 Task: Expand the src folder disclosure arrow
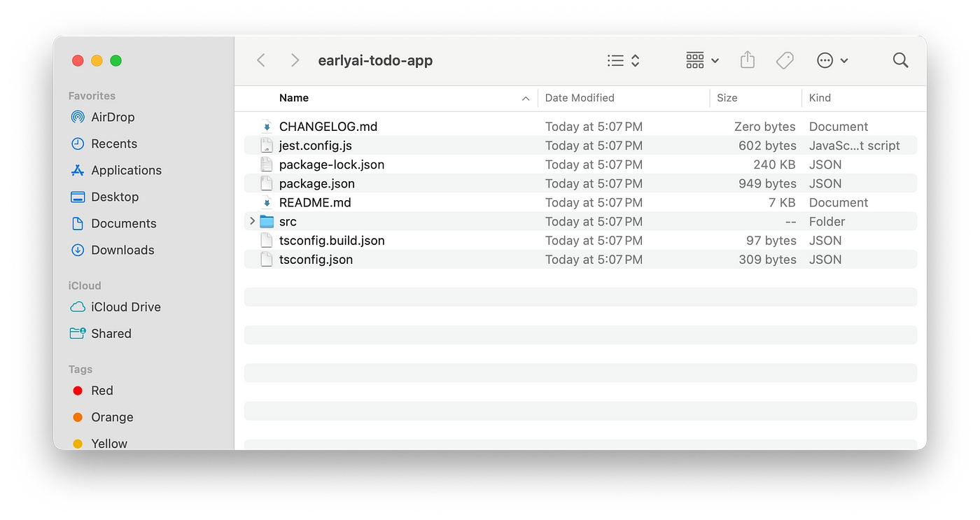coord(252,221)
